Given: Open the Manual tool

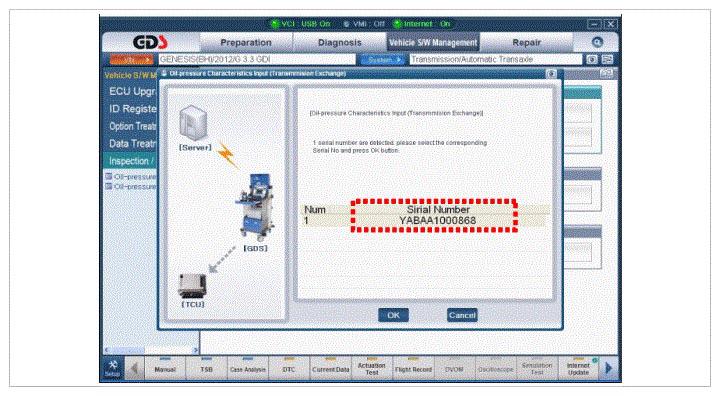Looking at the screenshot, I should [x=165, y=368].
